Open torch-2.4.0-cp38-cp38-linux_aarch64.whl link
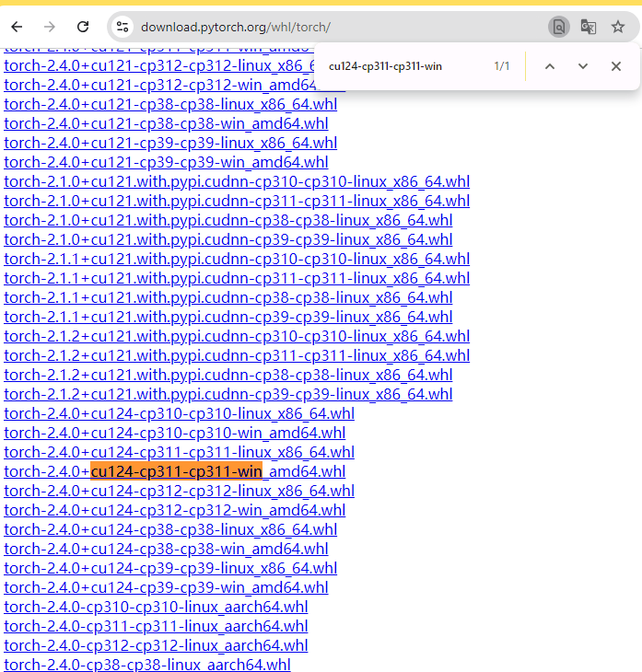Image resolution: width=642 pixels, height=672 pixels. (x=147, y=665)
